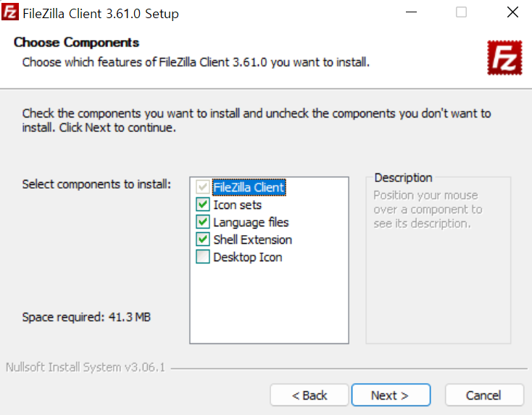Go back with the < Back button
The image size is (532, 415).
point(309,395)
